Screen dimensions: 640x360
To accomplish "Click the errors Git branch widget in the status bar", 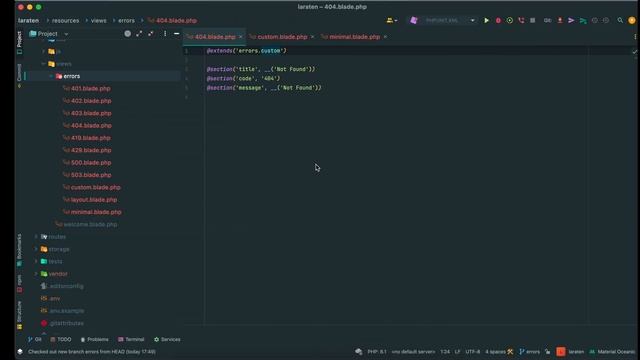I will [529, 351].
